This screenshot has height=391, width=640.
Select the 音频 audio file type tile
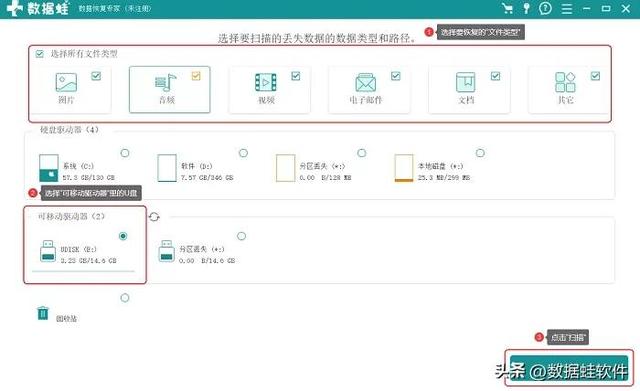click(x=170, y=90)
